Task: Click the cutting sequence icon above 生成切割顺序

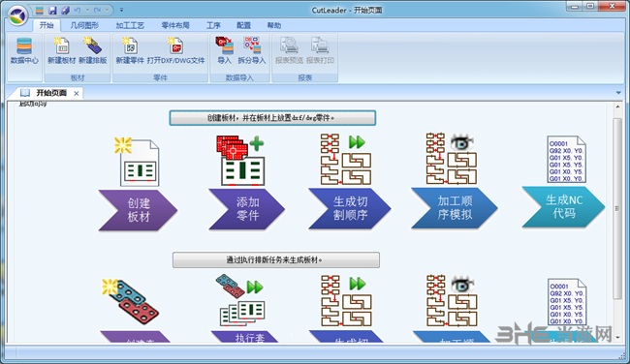Action: [x=345, y=159]
